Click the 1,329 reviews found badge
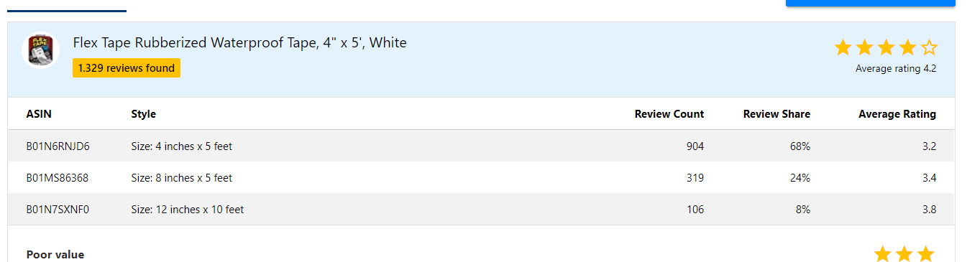The width and height of the screenshot is (980, 262). pos(127,68)
